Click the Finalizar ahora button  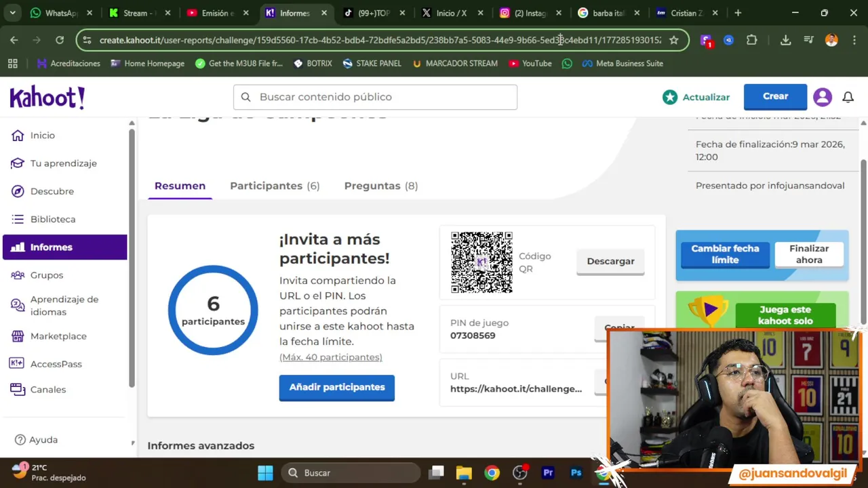coord(809,255)
